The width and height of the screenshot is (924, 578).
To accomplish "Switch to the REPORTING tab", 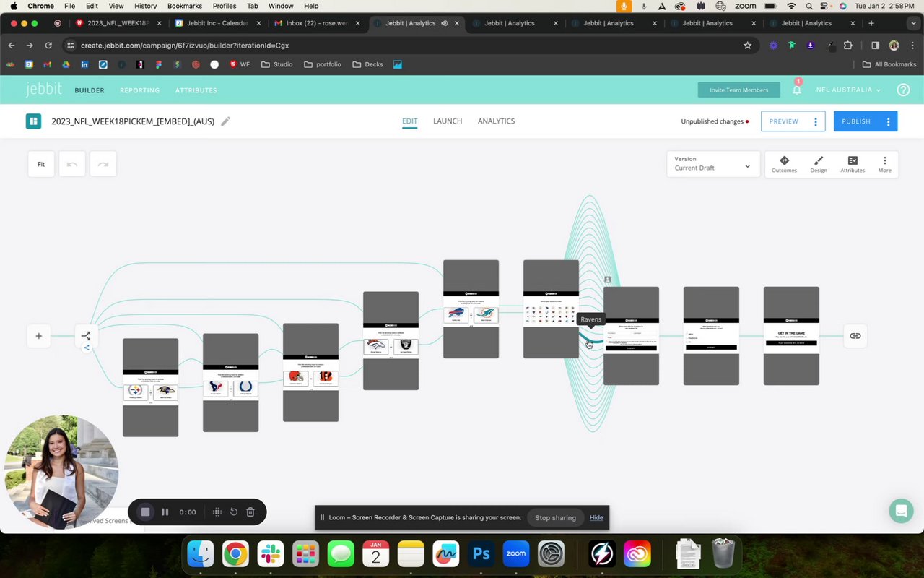I will [139, 90].
